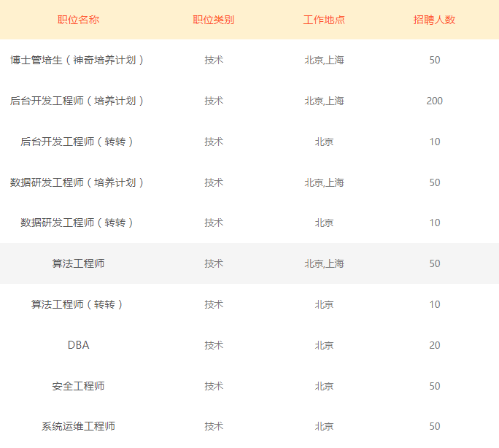The image size is (499, 448).
Task: Select 后台开发工程师（转转）job title
Action: click(x=78, y=142)
